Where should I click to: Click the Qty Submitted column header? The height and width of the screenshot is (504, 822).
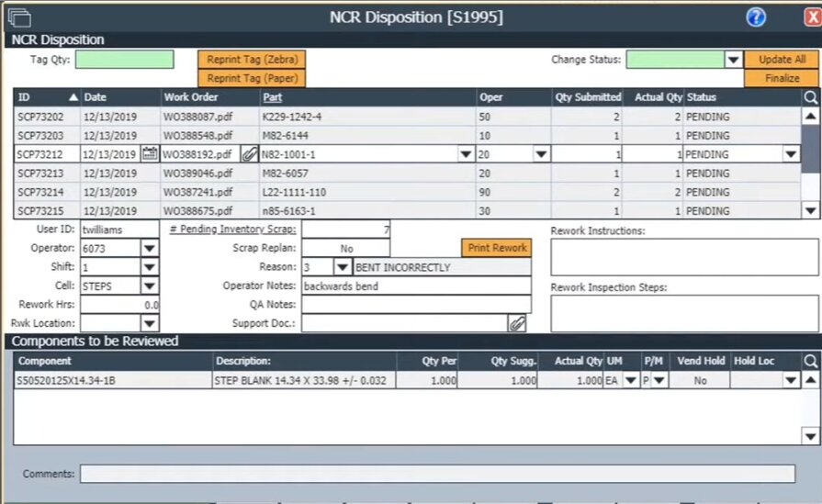coord(588,97)
